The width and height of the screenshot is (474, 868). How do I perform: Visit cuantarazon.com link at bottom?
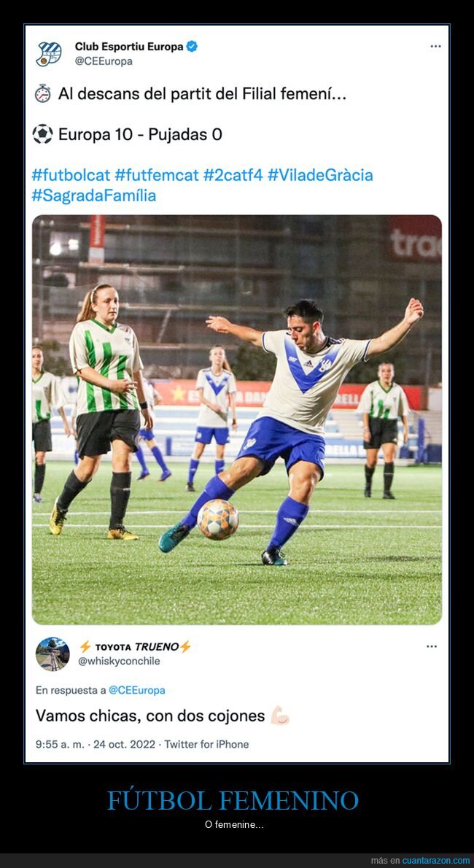(436, 861)
